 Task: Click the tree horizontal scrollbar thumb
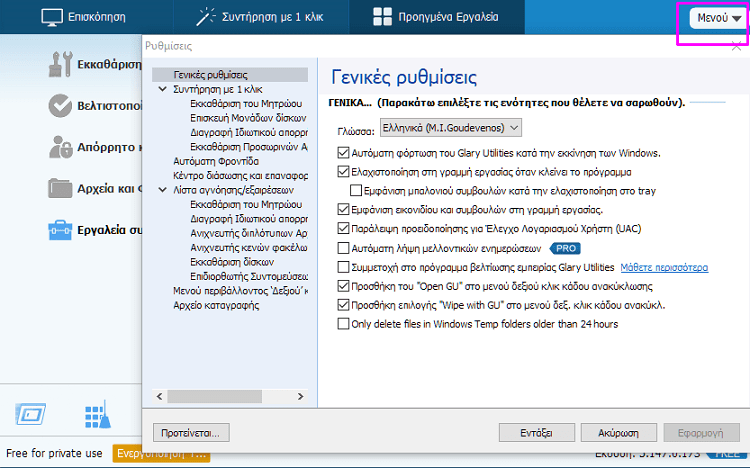tap(214, 396)
